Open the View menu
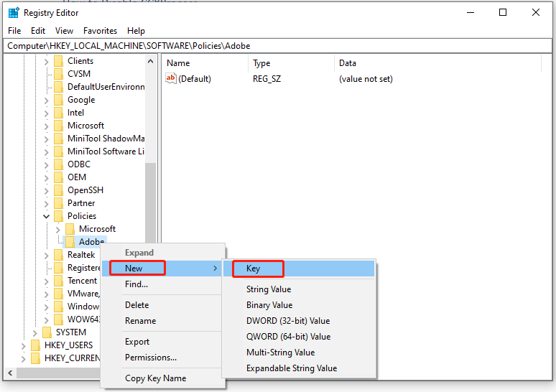Viewport: 556px width, 392px height. pos(64,31)
